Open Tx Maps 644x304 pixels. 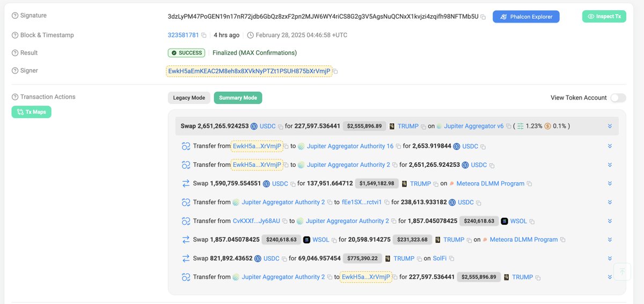[x=32, y=112]
